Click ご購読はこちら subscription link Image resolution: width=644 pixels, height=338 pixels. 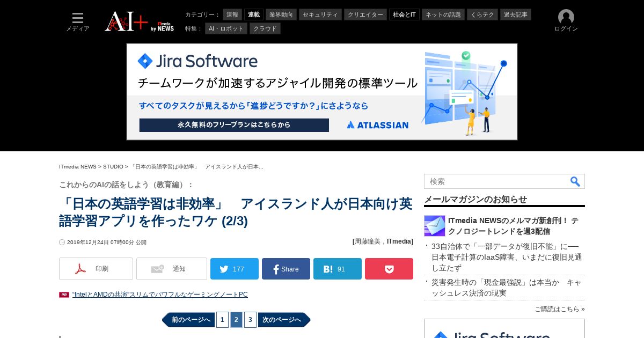[x=559, y=309]
